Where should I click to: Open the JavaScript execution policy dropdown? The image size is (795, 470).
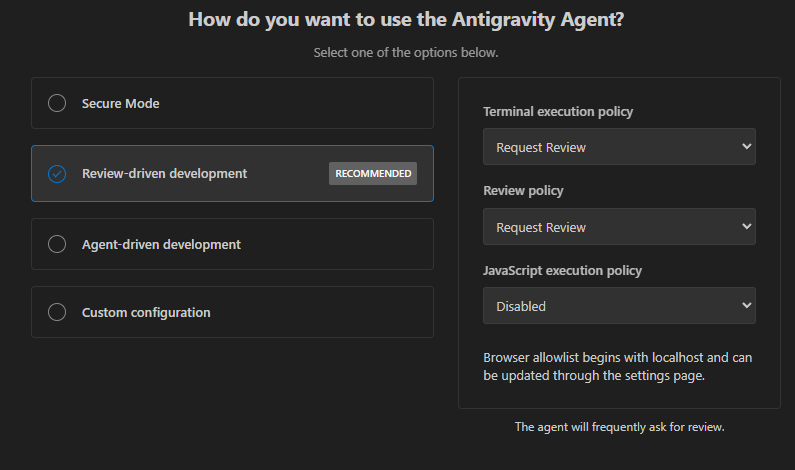618,306
